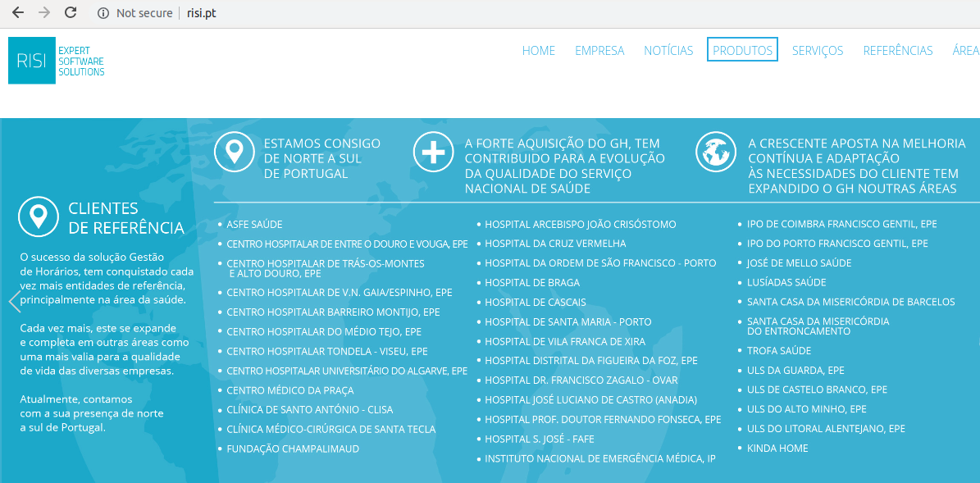Click Instituto Nacional de Emergência Médica, IP
The height and width of the screenshot is (483, 980).
(x=600, y=458)
